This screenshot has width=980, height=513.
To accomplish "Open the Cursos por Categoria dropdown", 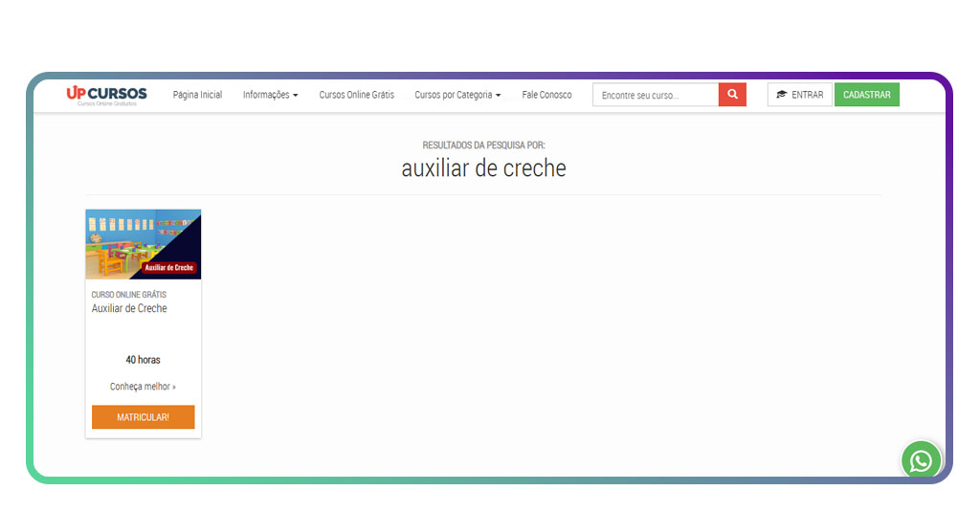I will point(457,95).
